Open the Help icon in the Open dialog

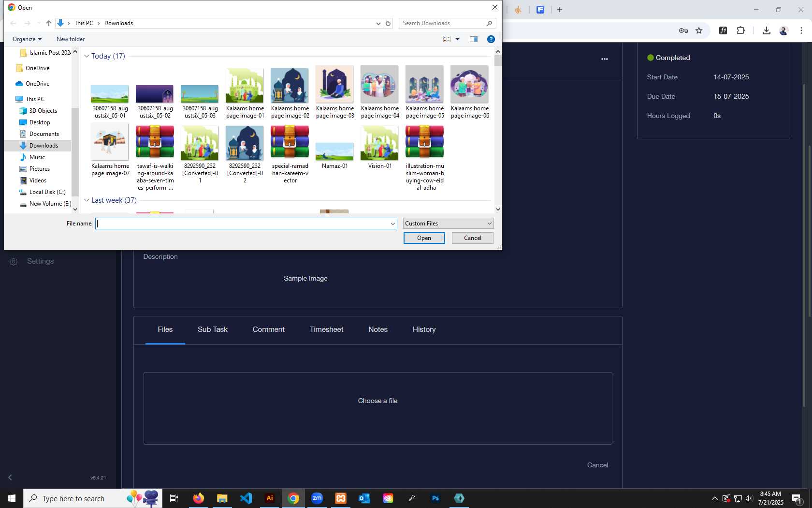tap(491, 39)
